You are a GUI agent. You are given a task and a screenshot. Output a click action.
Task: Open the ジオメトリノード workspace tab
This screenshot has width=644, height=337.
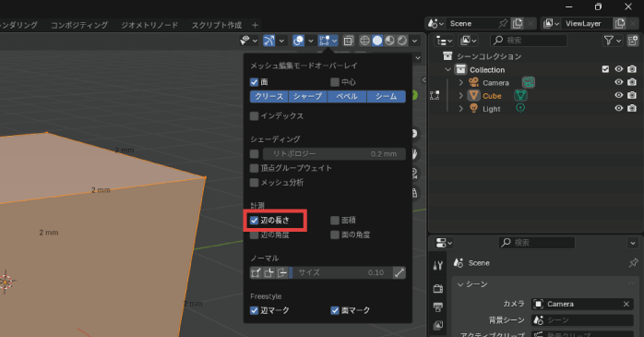[x=149, y=25]
